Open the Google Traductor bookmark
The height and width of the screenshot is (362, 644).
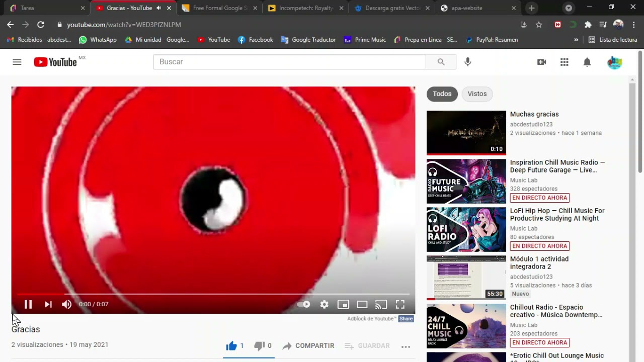point(308,40)
